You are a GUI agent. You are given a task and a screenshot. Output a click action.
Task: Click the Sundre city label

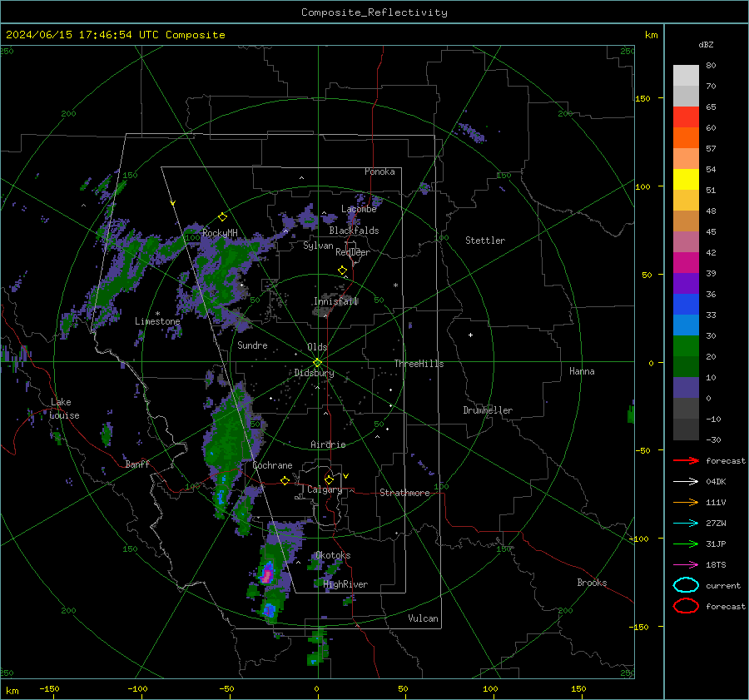pos(252,345)
